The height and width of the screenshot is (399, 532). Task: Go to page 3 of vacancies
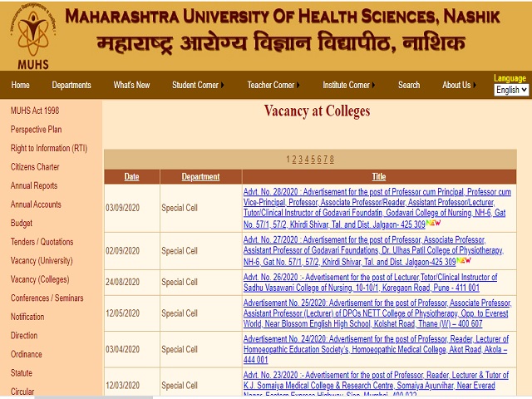(300, 159)
